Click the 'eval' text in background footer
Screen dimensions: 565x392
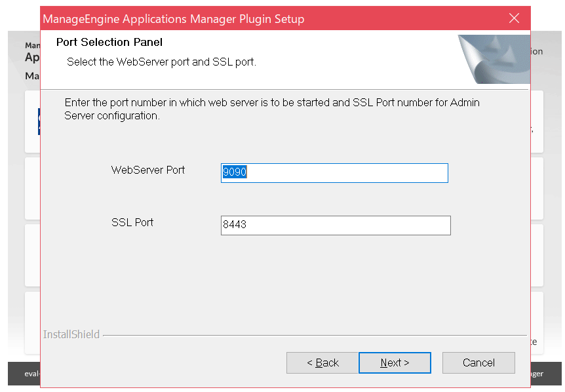click(x=31, y=374)
